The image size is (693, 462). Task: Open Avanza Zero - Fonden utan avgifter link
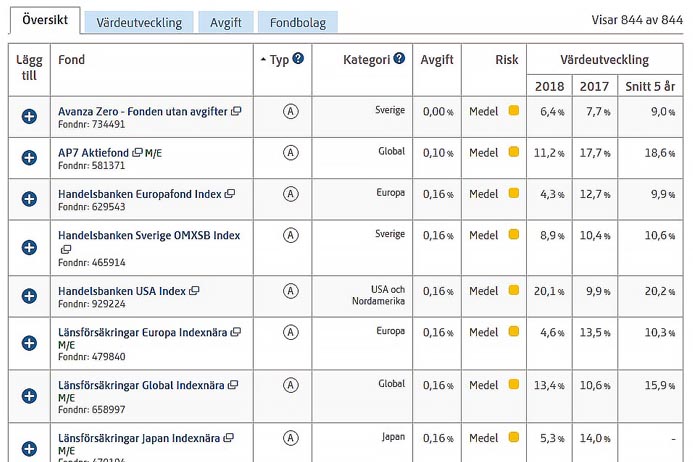tap(143, 111)
